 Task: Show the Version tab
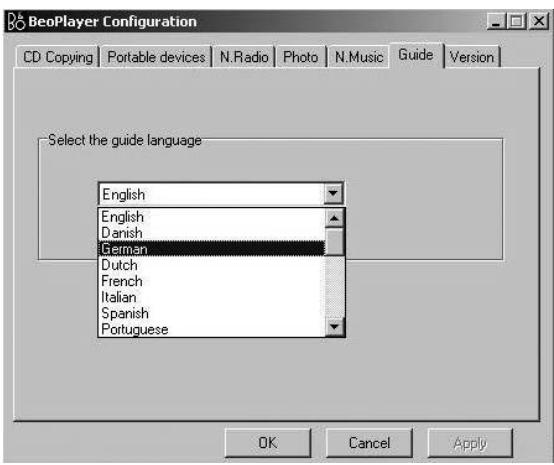click(471, 57)
